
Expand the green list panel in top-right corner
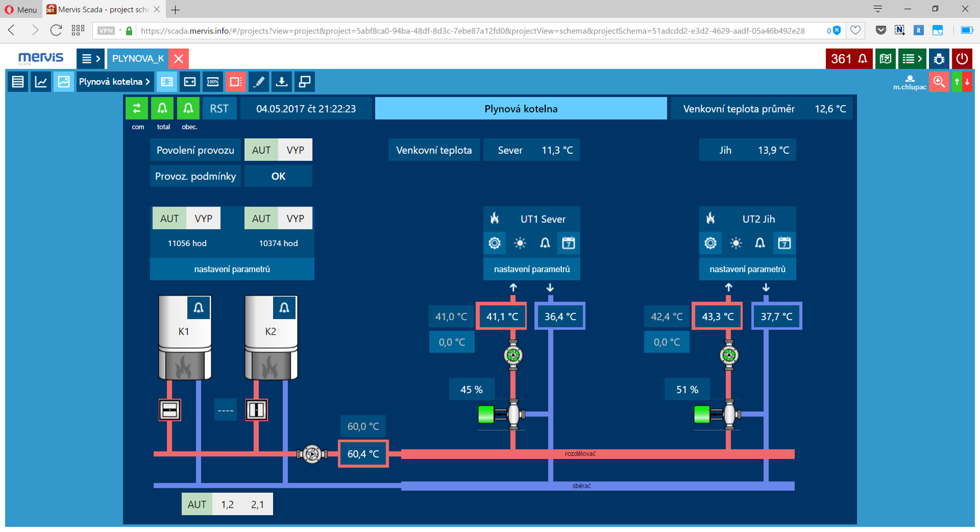coord(912,59)
